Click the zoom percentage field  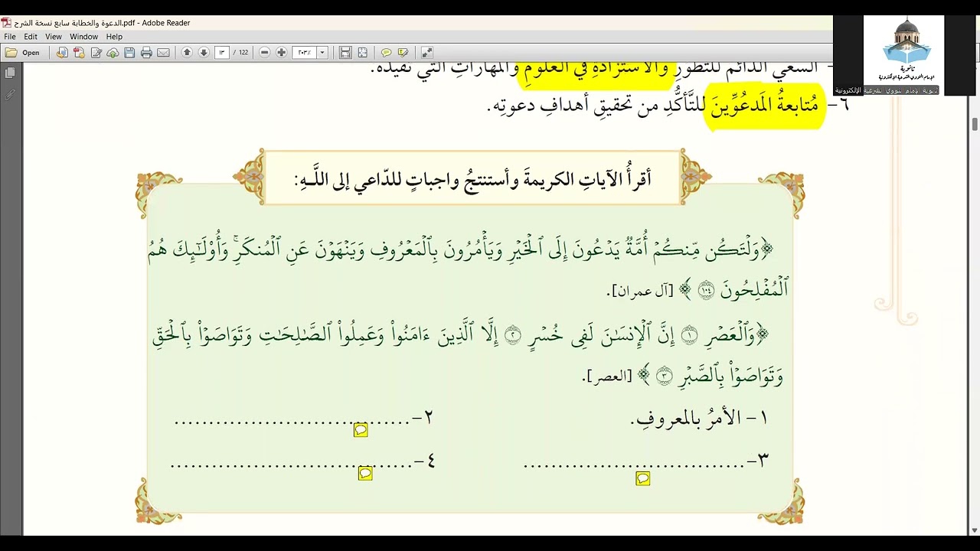point(305,53)
